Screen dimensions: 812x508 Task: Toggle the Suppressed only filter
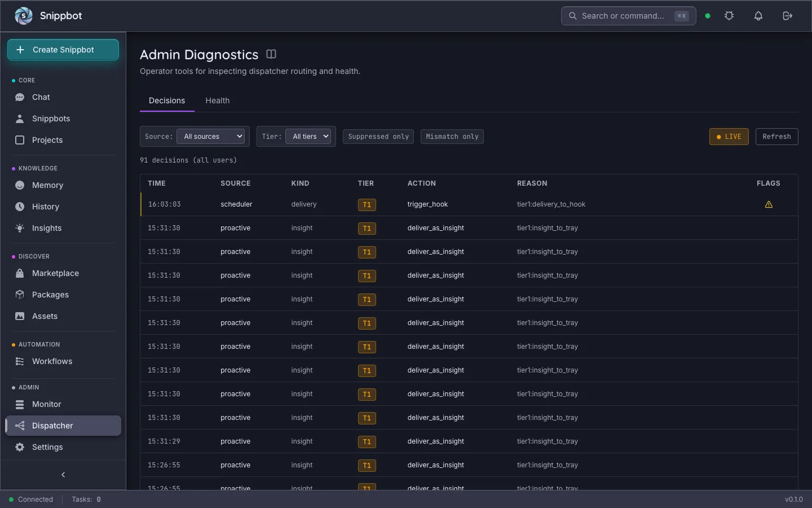(x=378, y=137)
